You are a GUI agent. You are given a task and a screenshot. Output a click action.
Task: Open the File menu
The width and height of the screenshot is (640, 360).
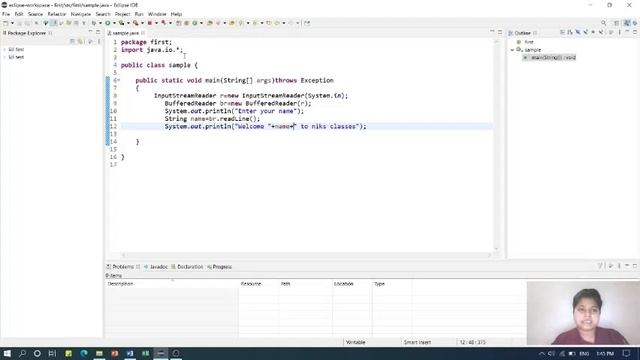click(6, 14)
